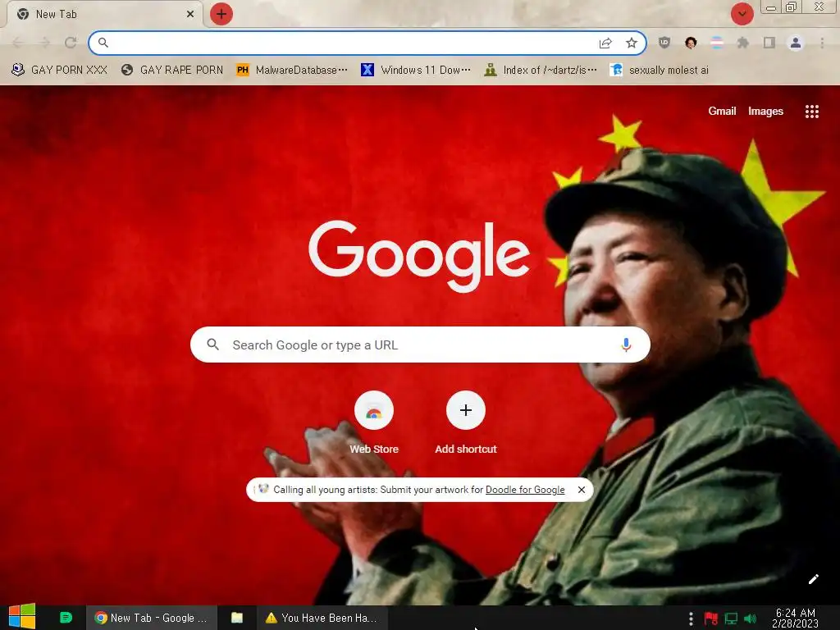Open Images link on new tab page
Screen dimensions: 840x630
765,111
